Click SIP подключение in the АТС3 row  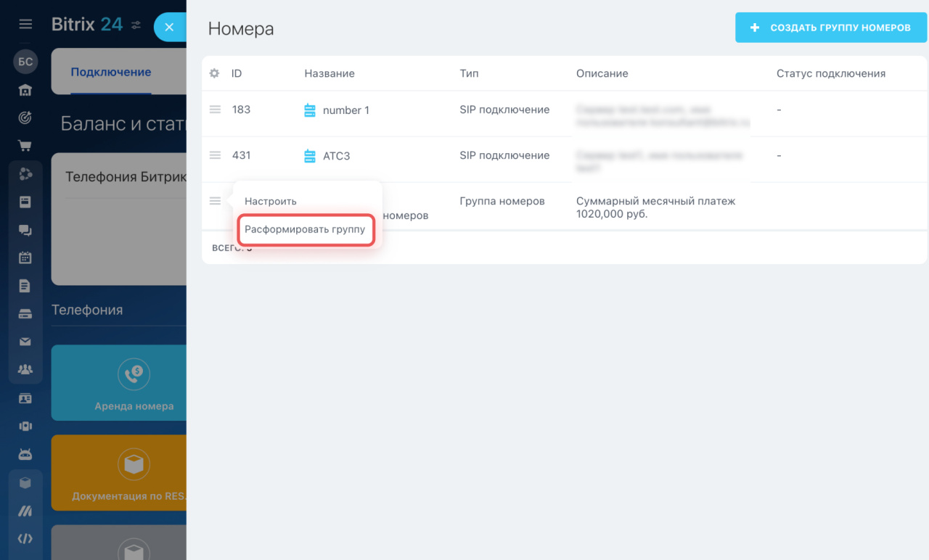(504, 155)
